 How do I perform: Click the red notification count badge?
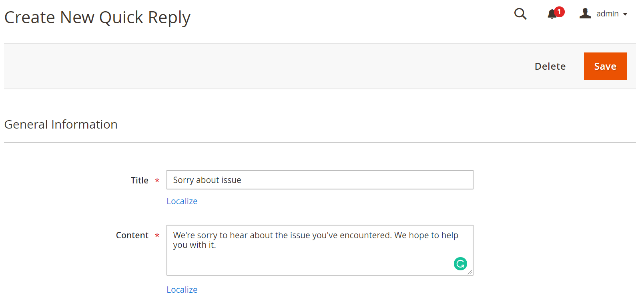pyautogui.click(x=559, y=12)
